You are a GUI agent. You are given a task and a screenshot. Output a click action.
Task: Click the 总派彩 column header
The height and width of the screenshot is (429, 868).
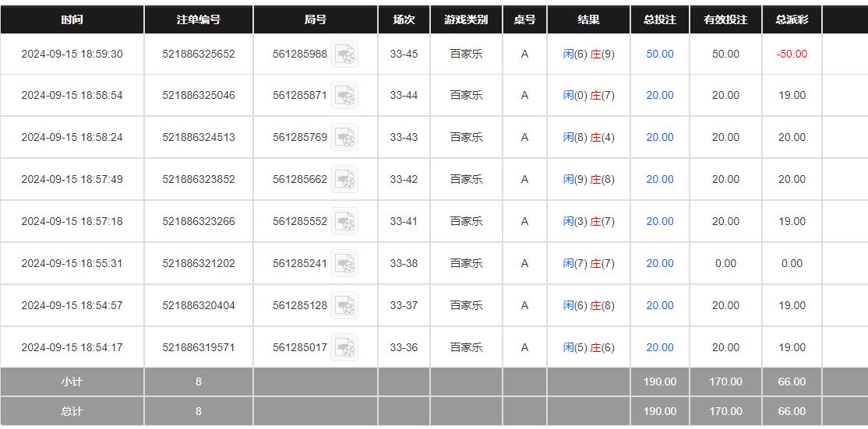click(x=792, y=19)
